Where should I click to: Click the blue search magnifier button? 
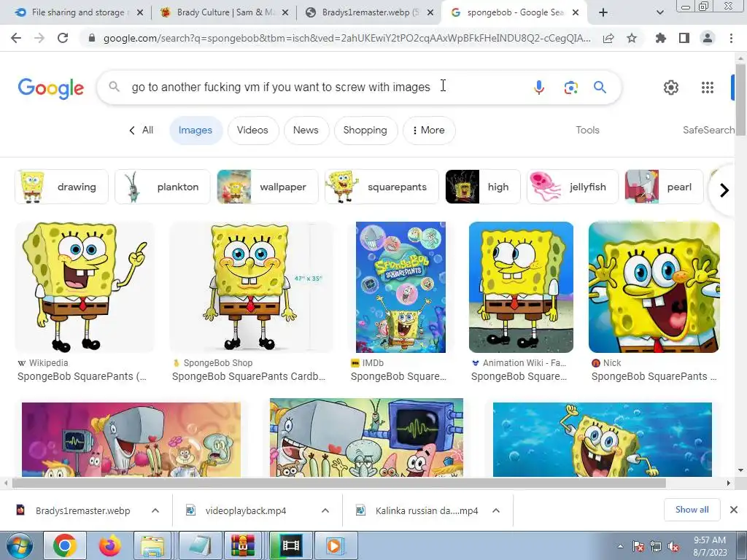[600, 87]
